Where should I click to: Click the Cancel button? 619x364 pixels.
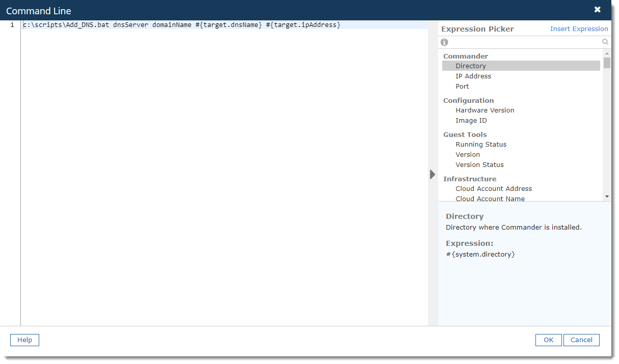[581, 340]
